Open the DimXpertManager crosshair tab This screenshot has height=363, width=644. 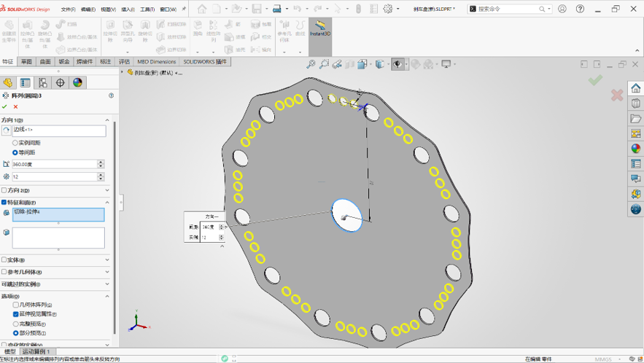(60, 82)
